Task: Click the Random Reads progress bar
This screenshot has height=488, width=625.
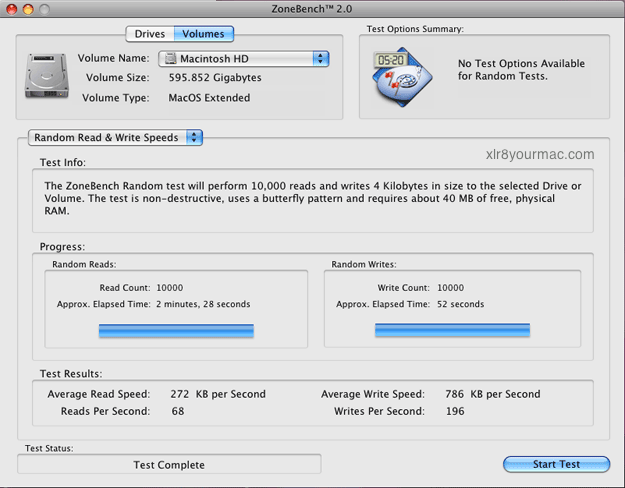Action: [x=176, y=331]
